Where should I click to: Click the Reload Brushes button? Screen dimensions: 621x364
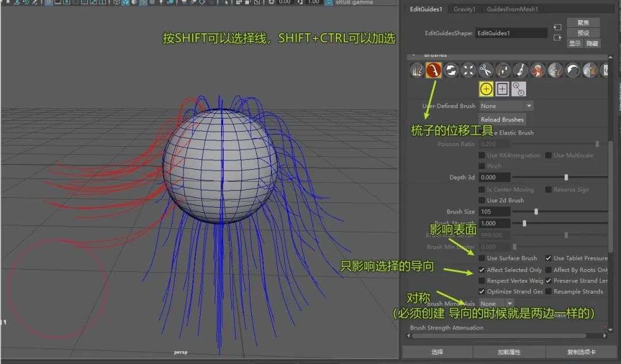point(502,120)
